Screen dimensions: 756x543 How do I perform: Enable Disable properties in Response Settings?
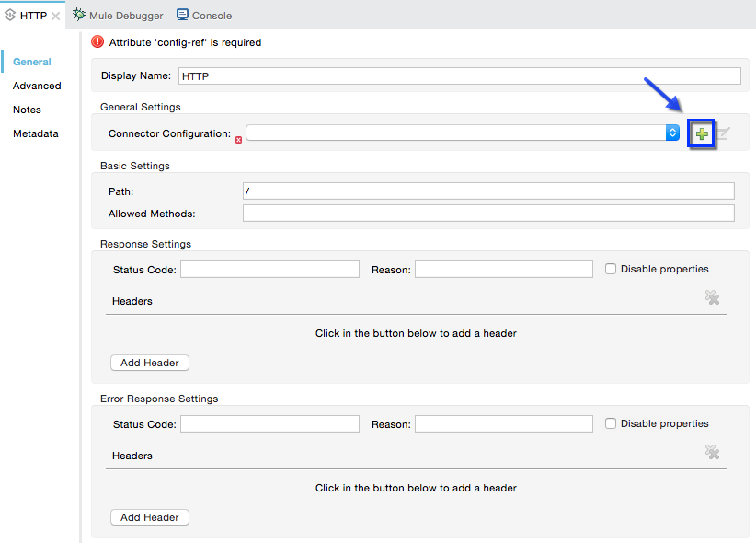tap(611, 268)
